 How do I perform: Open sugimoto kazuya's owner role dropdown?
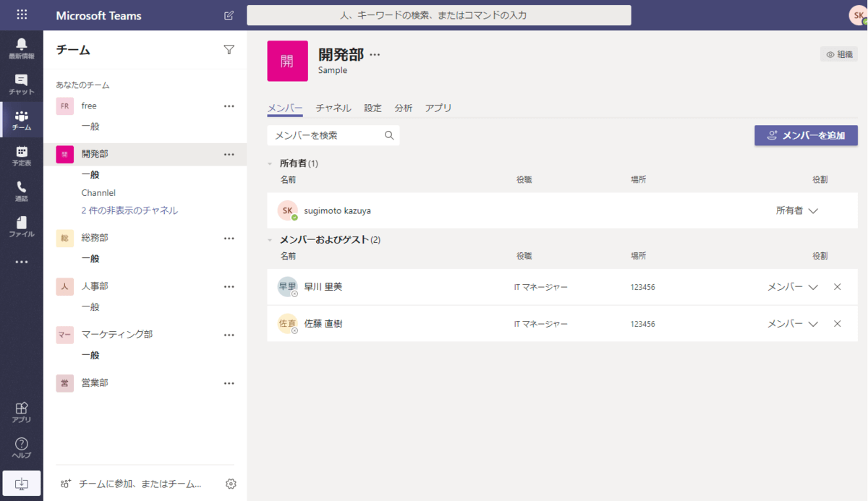(x=796, y=210)
